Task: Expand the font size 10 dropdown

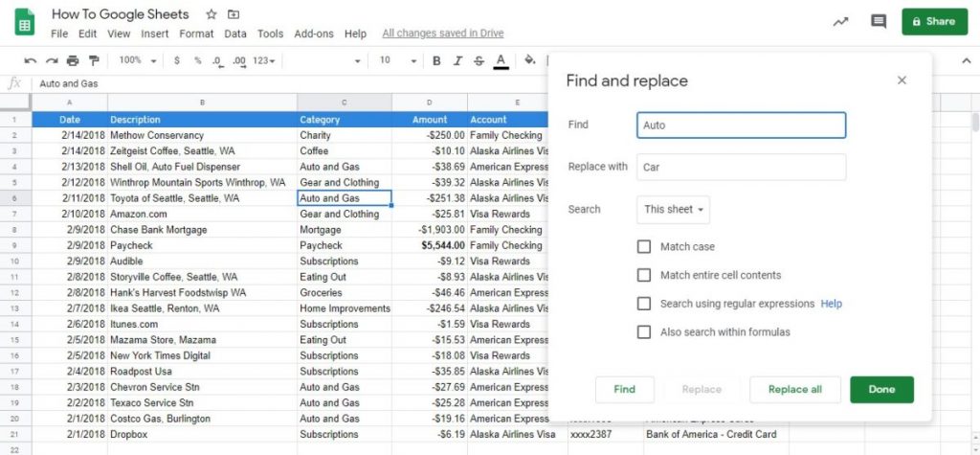Action: pos(393,60)
